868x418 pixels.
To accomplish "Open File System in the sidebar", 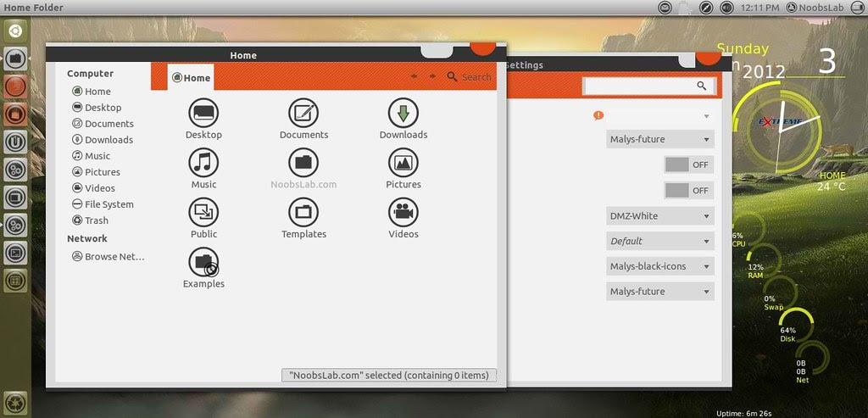I will (103, 203).
